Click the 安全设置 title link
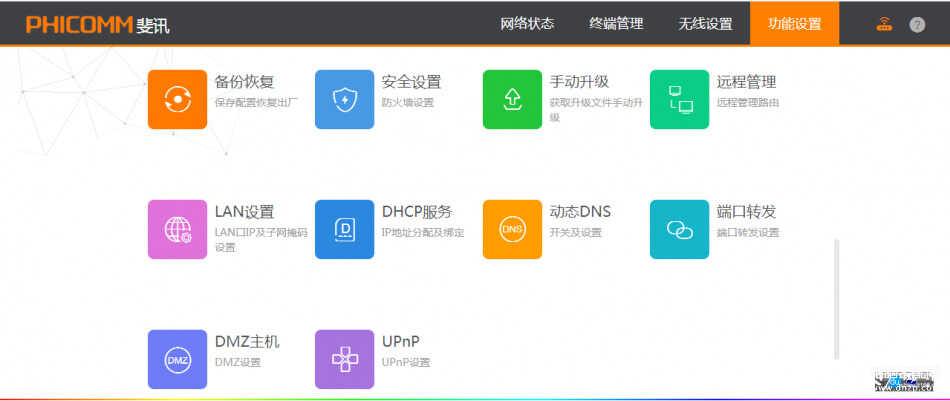This screenshot has height=401, width=950. pos(411,82)
